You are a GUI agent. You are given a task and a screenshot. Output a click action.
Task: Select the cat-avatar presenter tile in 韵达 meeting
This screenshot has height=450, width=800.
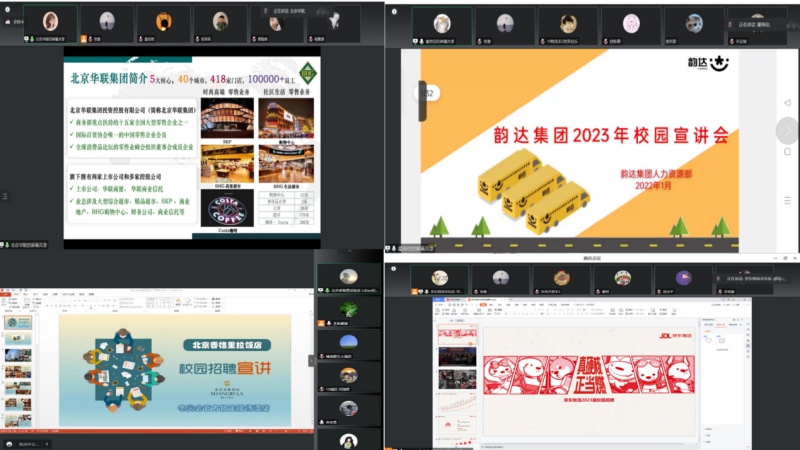coord(441,26)
